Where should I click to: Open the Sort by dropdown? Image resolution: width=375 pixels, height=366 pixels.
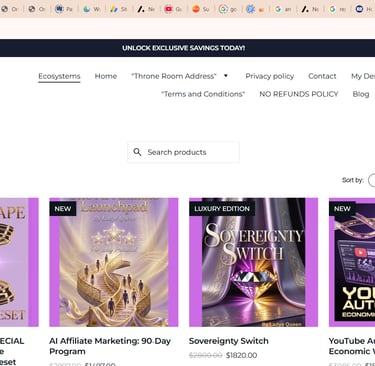(x=371, y=180)
